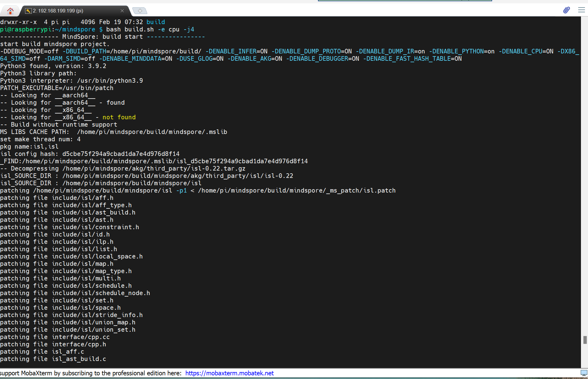Click the monitor icon in status bar
Viewport: 588px width, 379px height.
coord(584,373)
